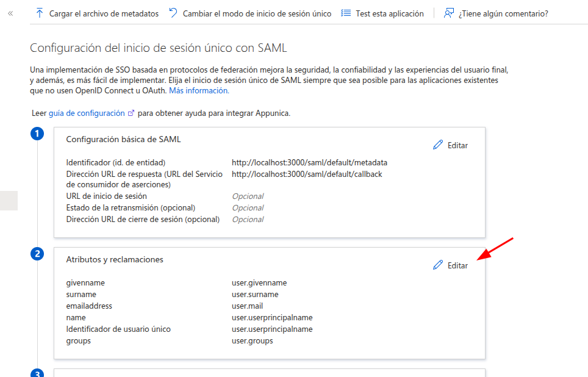Click the undo arrow icon for SSO mode

click(x=173, y=13)
